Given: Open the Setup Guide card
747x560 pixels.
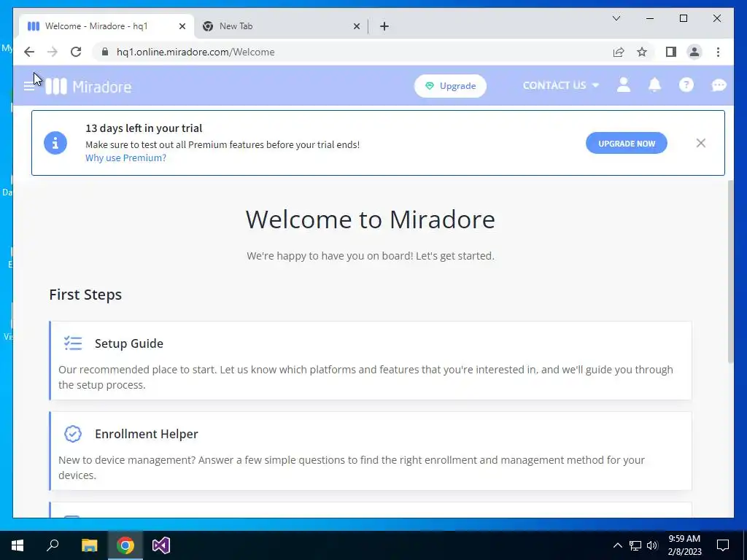Looking at the screenshot, I should coord(370,360).
